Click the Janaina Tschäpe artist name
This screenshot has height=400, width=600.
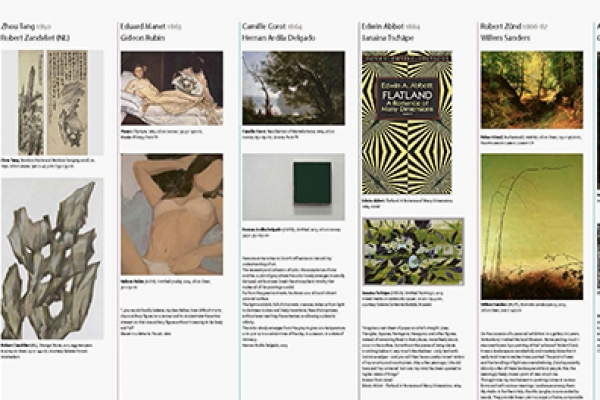click(x=388, y=38)
